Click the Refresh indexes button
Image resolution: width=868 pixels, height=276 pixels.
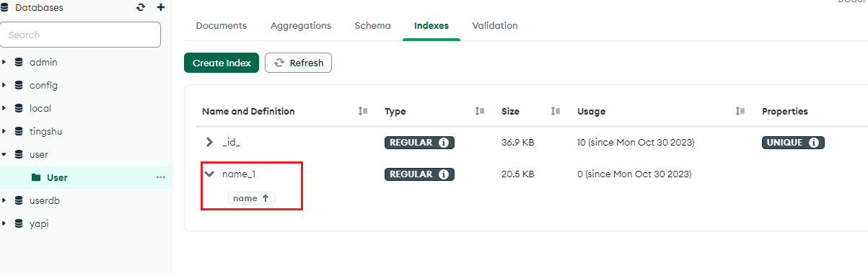[x=298, y=63]
